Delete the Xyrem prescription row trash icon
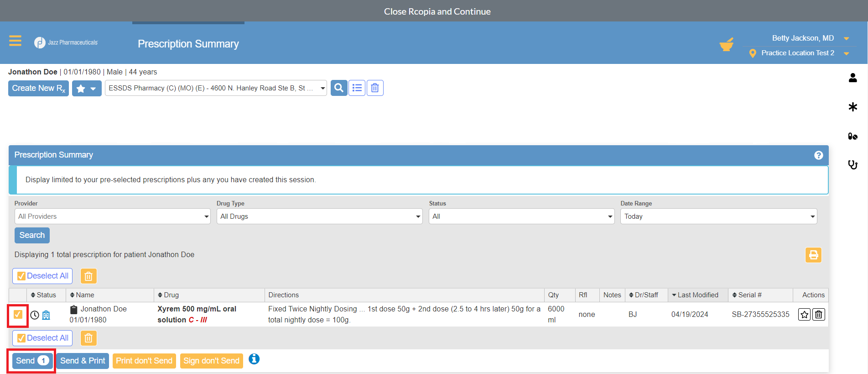Screen dimensions: 868x374 pos(819,314)
